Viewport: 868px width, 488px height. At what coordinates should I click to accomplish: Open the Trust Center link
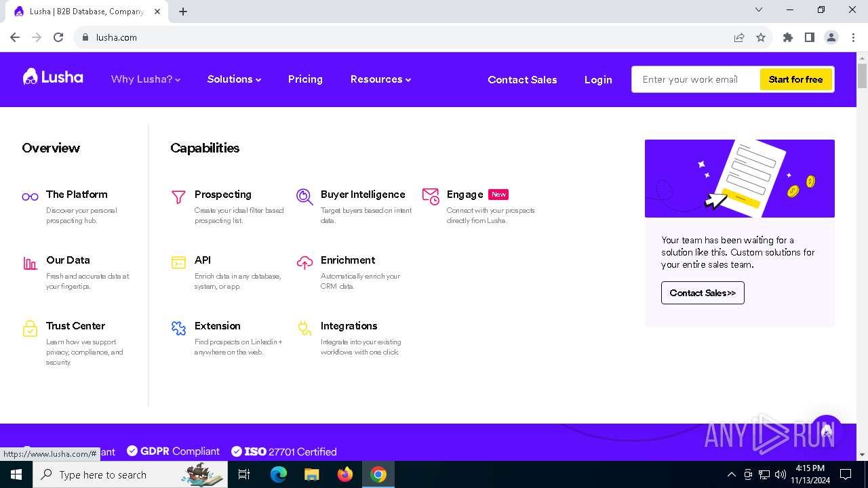coord(75,326)
